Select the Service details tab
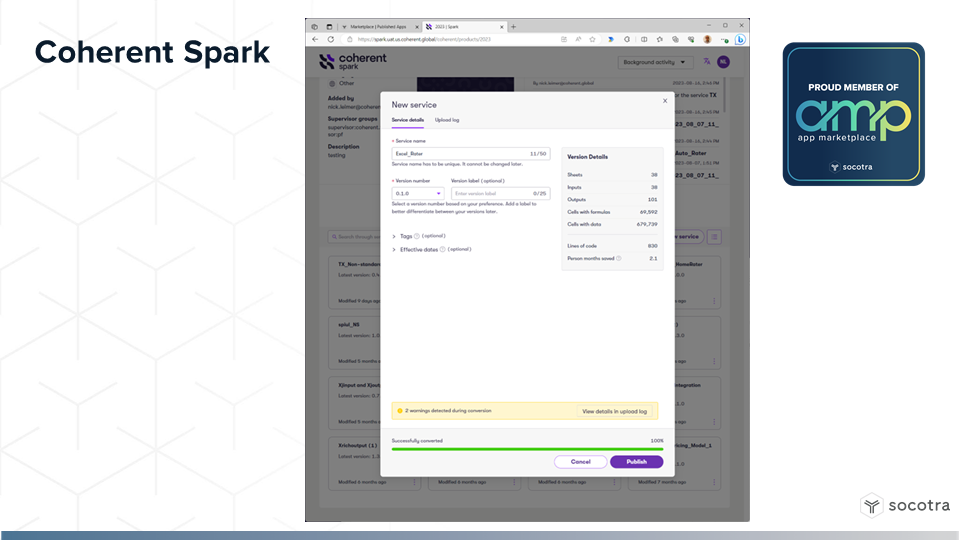960x540 pixels. (408, 120)
